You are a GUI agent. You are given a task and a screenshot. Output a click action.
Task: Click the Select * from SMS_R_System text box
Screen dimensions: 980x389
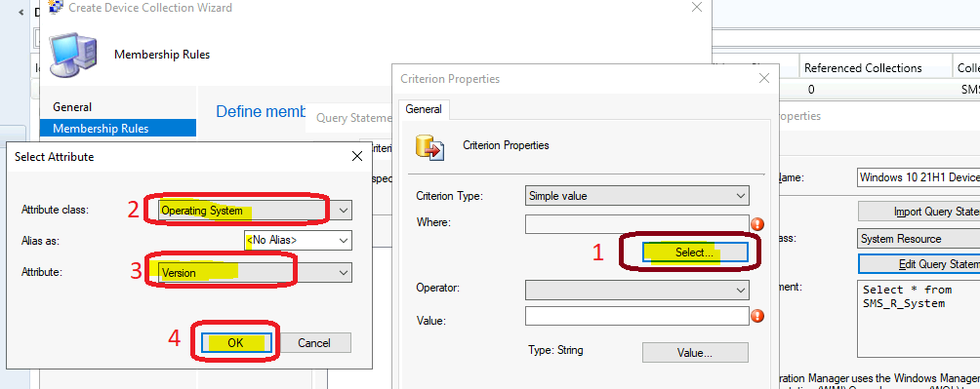pos(919,319)
